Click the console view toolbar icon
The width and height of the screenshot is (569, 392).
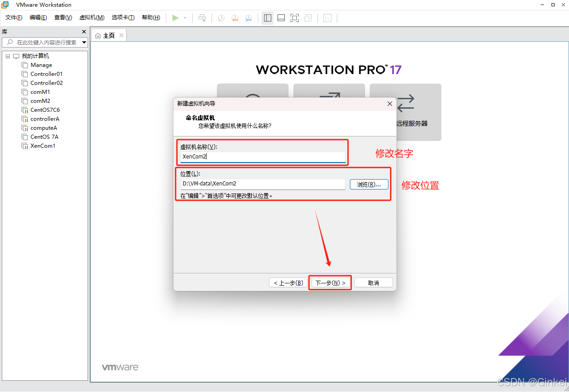tap(328, 18)
